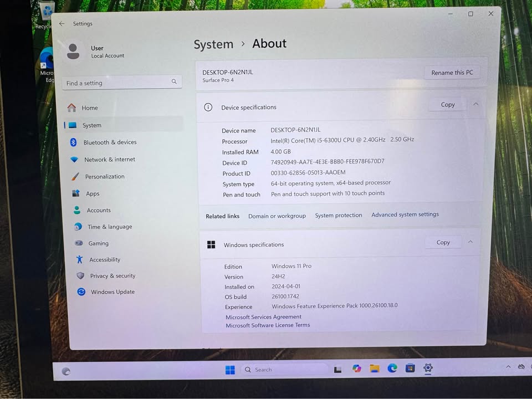Screen dimensions: 532x399
Task: Click the Processor value Intel Core i5-6300U
Action: [x=342, y=140]
